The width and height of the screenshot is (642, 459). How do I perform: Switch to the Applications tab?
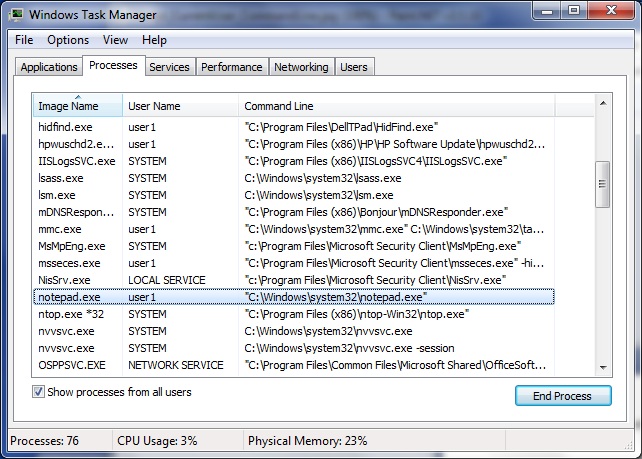pyautogui.click(x=49, y=67)
